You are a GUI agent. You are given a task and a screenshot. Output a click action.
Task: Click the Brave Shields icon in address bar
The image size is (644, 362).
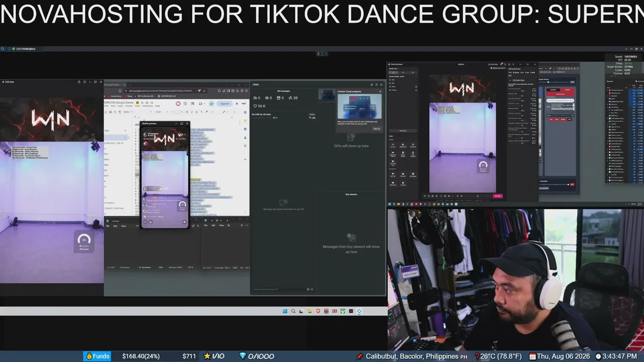point(200,91)
